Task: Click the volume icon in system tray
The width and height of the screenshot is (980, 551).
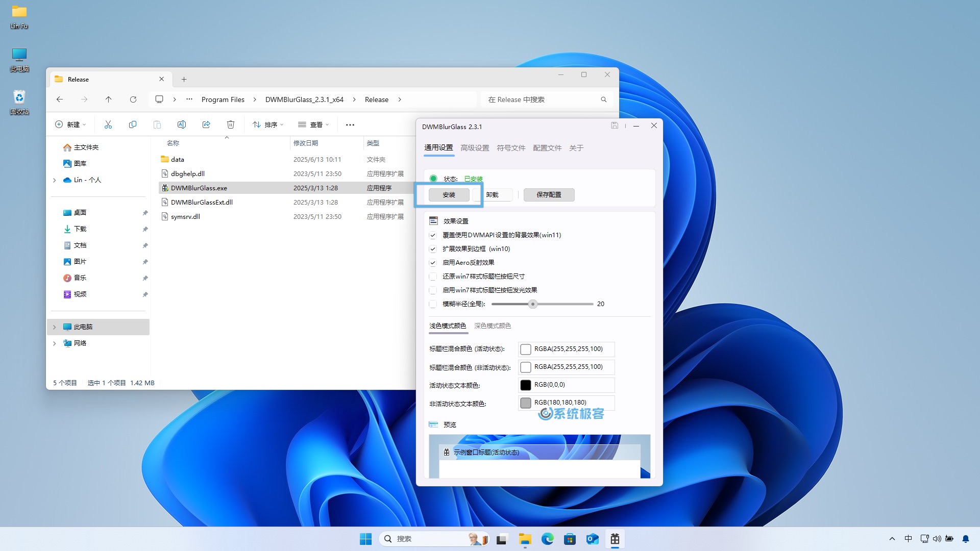Action: point(937,539)
